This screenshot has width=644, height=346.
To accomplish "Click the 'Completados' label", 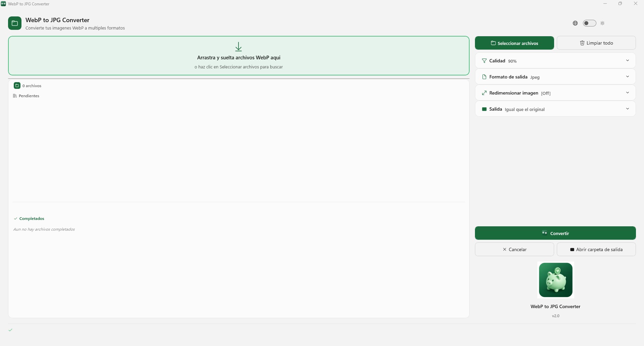I will pos(32,219).
